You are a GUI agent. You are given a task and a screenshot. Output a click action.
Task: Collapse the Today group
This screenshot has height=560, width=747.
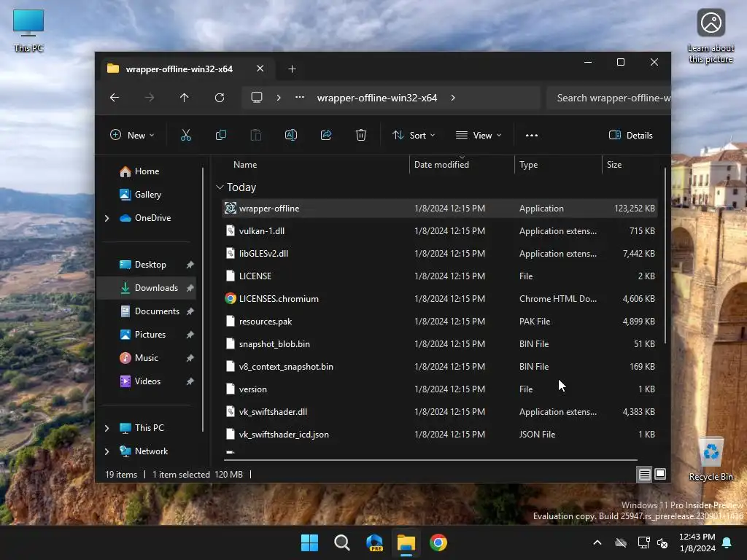(220, 187)
